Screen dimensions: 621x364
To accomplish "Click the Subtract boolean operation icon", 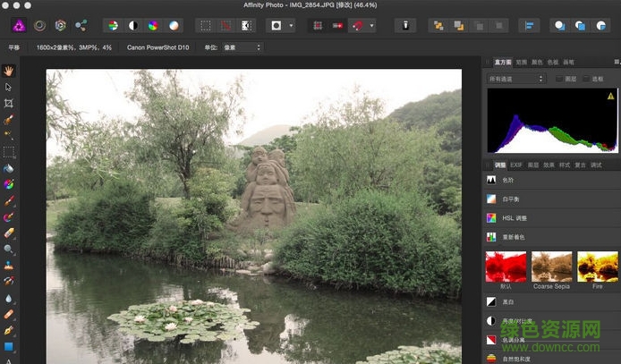I will pyautogui.click(x=580, y=26).
